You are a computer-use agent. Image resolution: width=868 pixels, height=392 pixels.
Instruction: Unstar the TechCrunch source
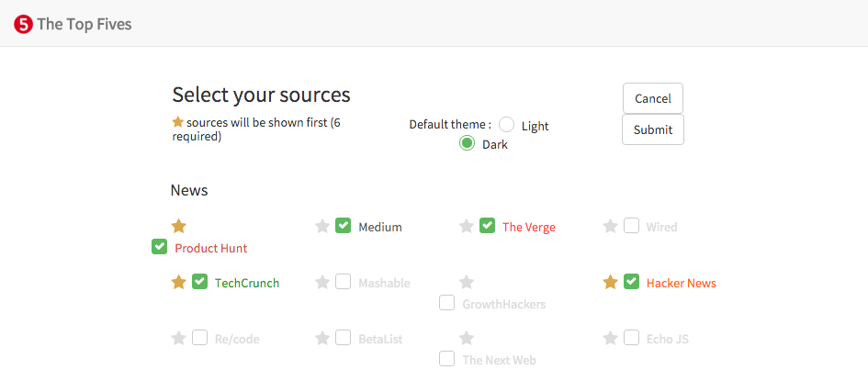(x=179, y=282)
